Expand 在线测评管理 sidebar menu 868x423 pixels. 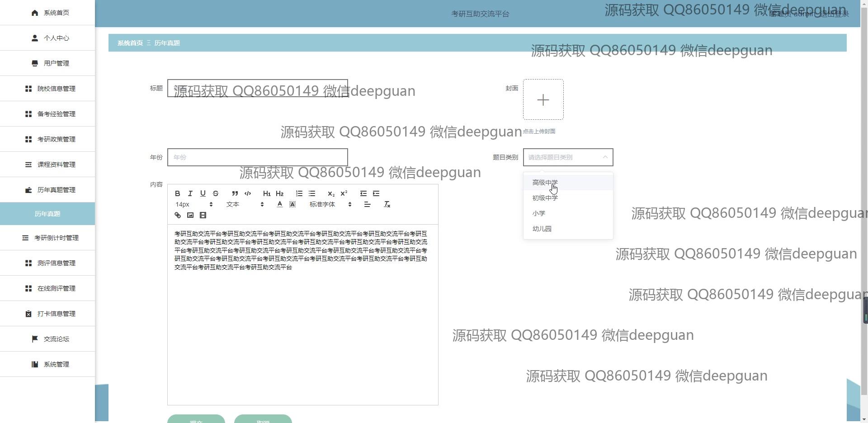47,288
